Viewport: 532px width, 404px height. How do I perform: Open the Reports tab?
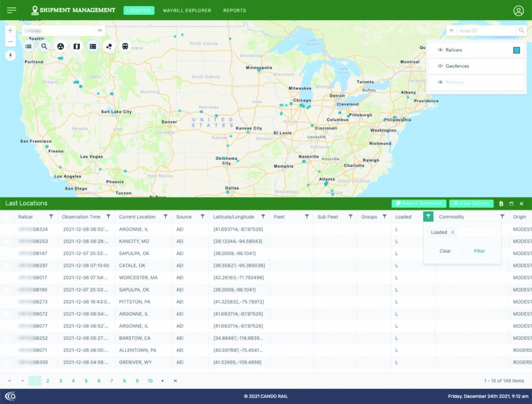234,10
